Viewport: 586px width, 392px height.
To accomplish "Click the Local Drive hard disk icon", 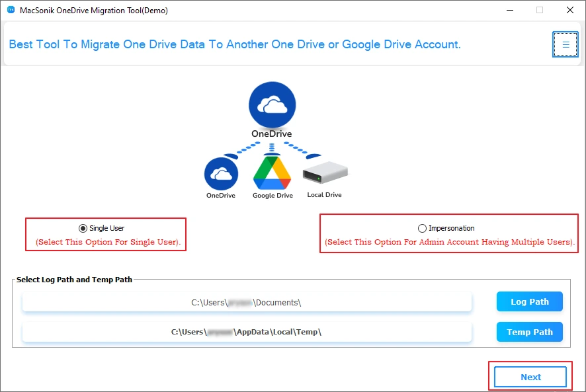I will (325, 173).
